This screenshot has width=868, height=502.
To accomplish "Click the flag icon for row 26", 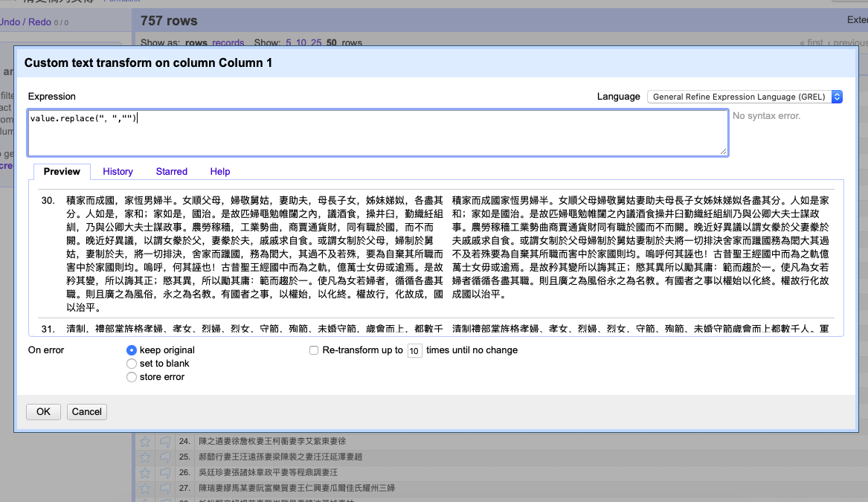I will coord(165,472).
